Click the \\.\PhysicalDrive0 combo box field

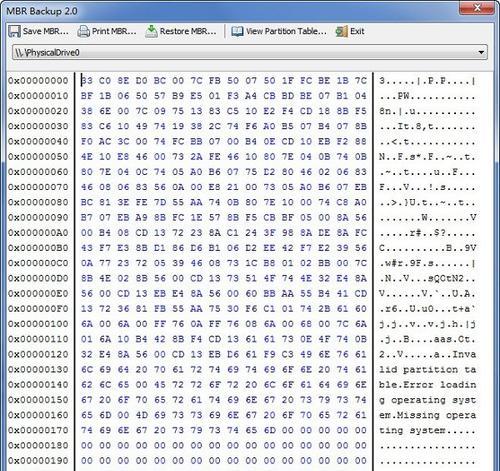tap(250, 52)
